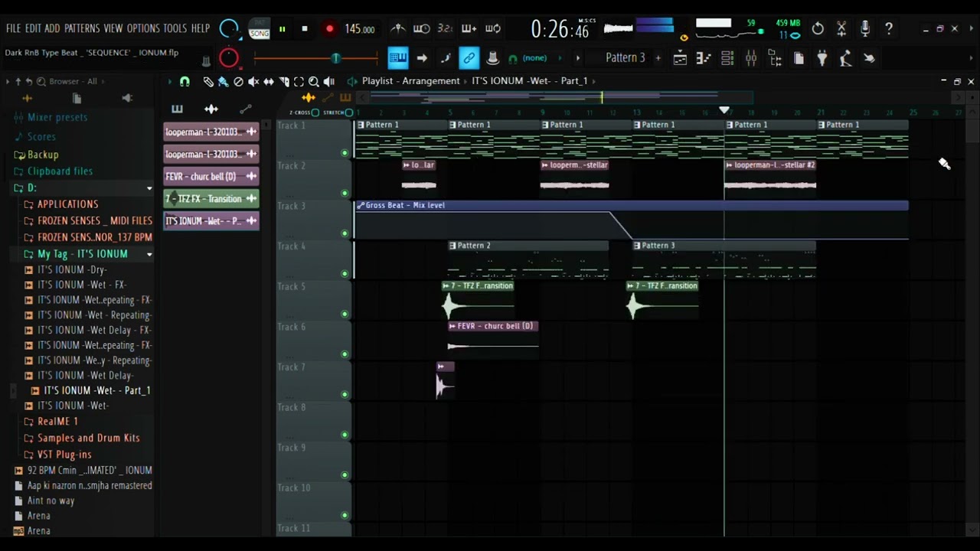This screenshot has width=980, height=551.
Task: Add new pattern with the plus button
Action: tap(658, 58)
